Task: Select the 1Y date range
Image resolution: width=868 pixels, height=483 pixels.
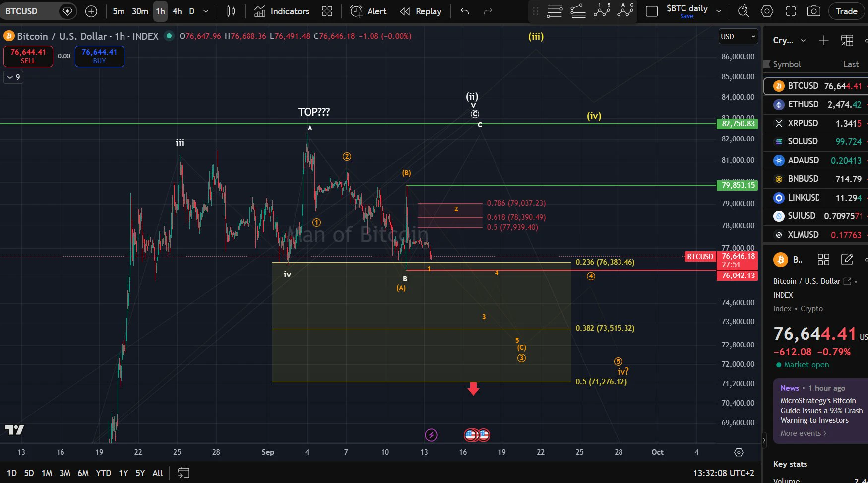Action: [x=124, y=473]
